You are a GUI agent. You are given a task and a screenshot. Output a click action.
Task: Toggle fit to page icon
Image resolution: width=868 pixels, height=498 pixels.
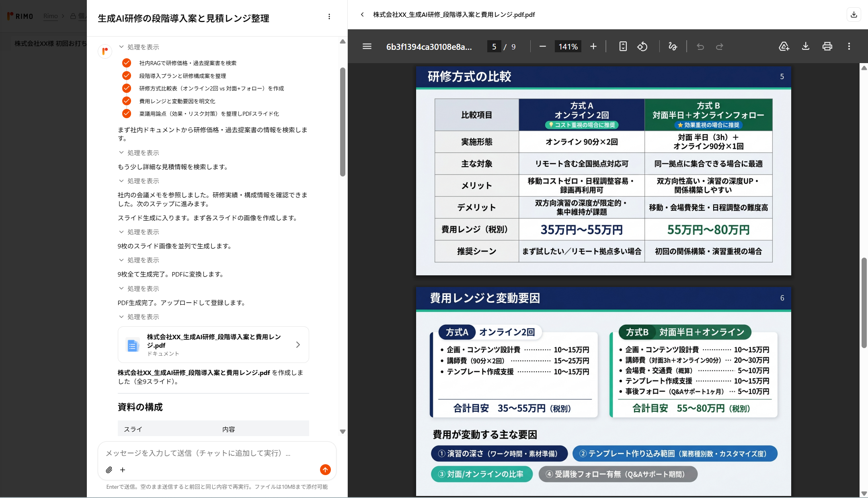pos(623,47)
